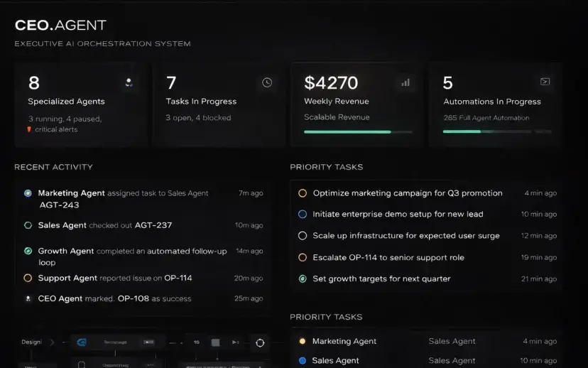Open the Tasks In Progress card

[x=219, y=105]
